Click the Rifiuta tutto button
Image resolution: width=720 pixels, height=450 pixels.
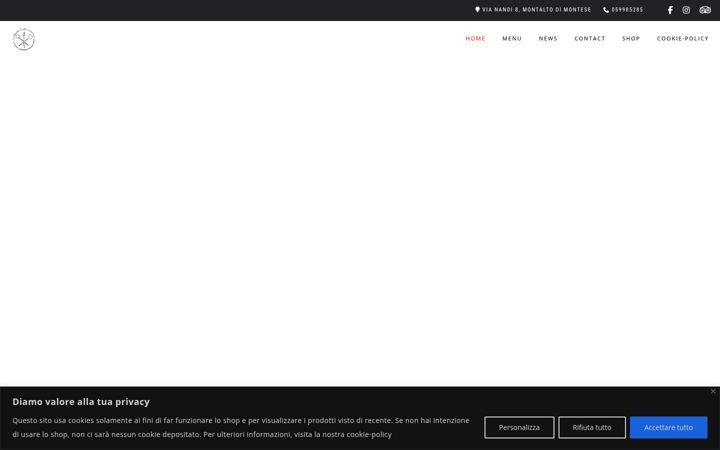(592, 428)
